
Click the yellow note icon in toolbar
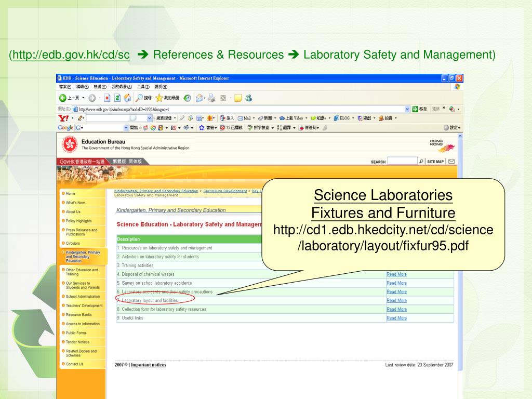pos(238,98)
